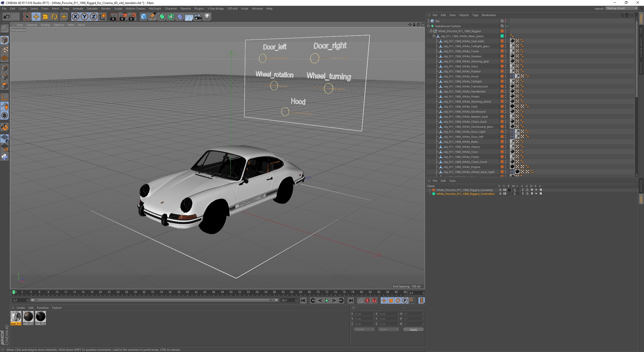Collapse the Subdivision Surface hierarchy
This screenshot has width=644, height=352.
tap(429, 26)
